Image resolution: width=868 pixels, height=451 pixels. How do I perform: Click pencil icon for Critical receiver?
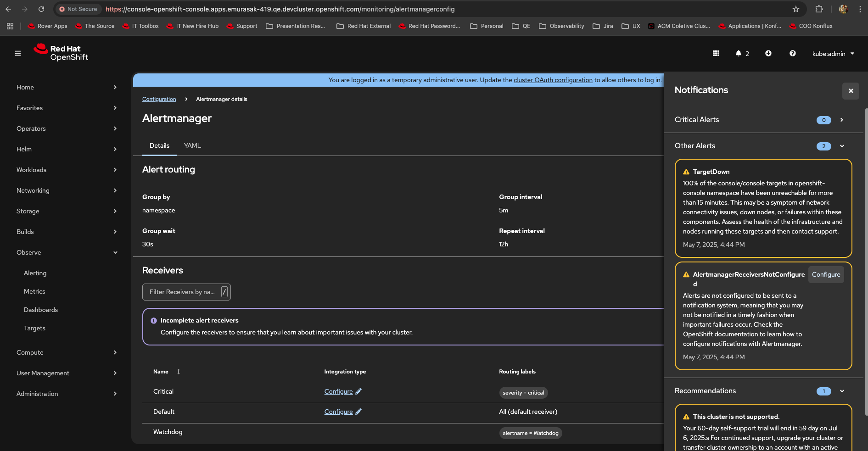(358, 391)
